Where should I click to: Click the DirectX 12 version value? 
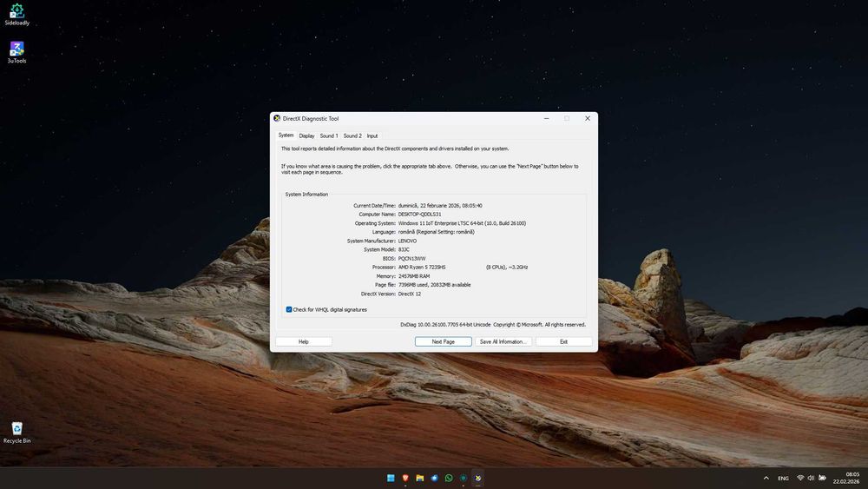click(x=410, y=294)
